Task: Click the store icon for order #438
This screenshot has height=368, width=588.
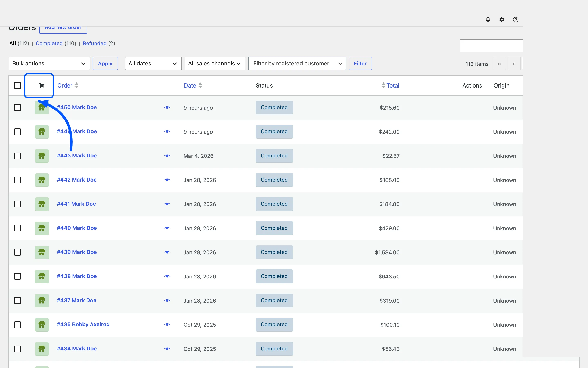Action: tap(42, 276)
